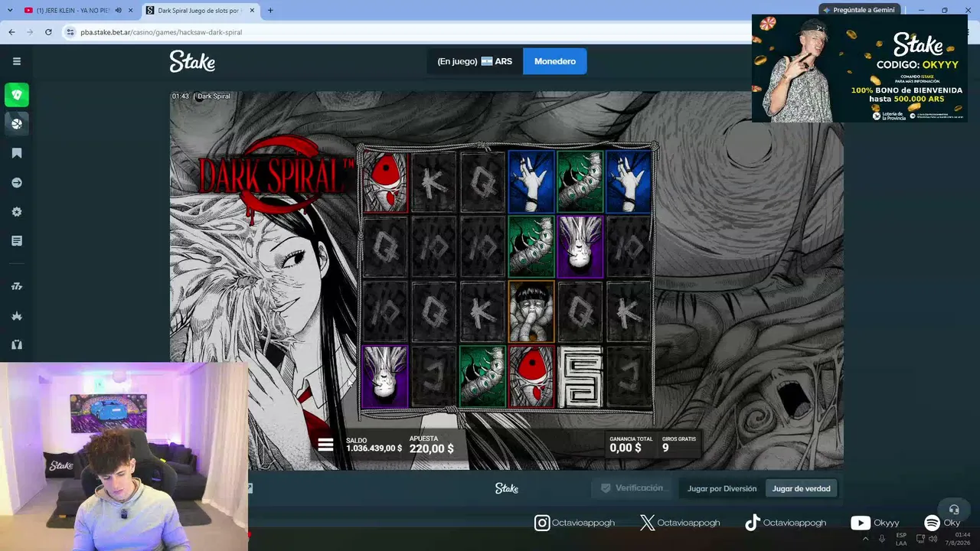Open live support with the headset icon
Image resolution: width=980 pixels, height=551 pixels.
954,510
